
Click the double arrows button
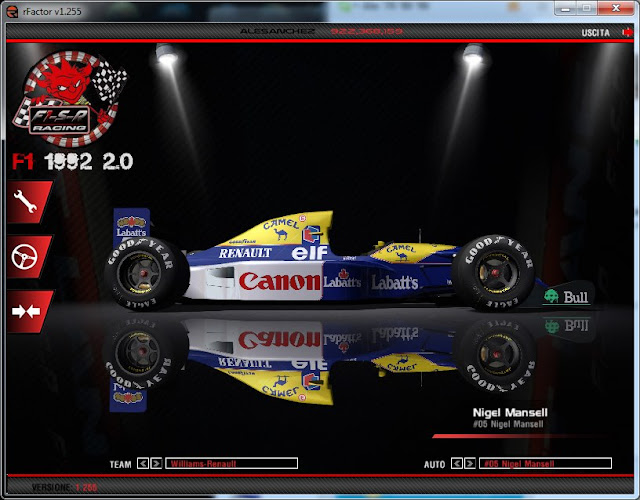[29, 311]
